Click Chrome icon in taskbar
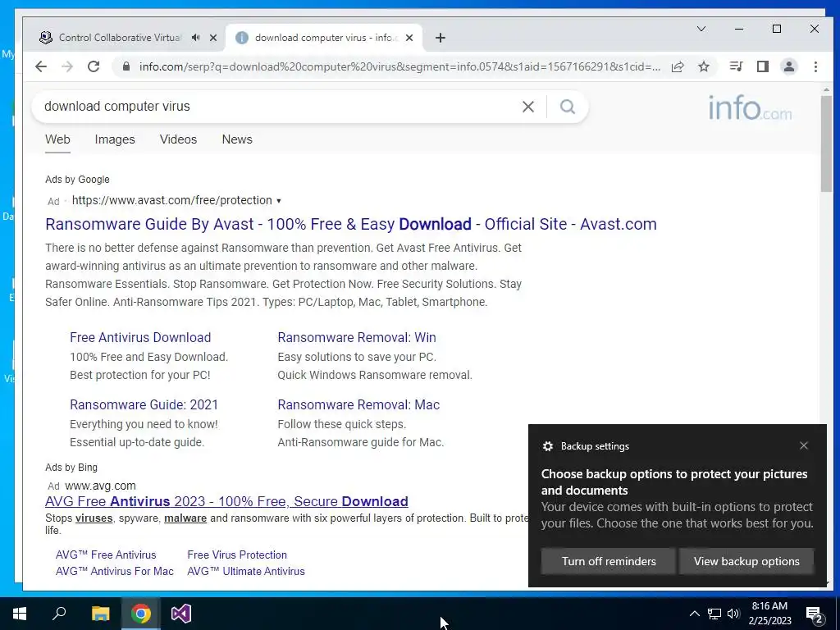This screenshot has width=840, height=630. tap(141, 614)
